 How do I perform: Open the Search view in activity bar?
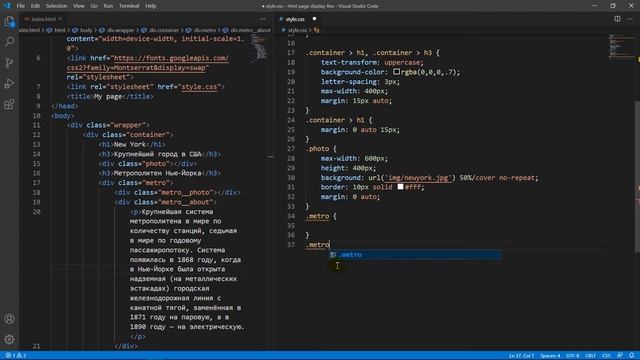click(9, 42)
